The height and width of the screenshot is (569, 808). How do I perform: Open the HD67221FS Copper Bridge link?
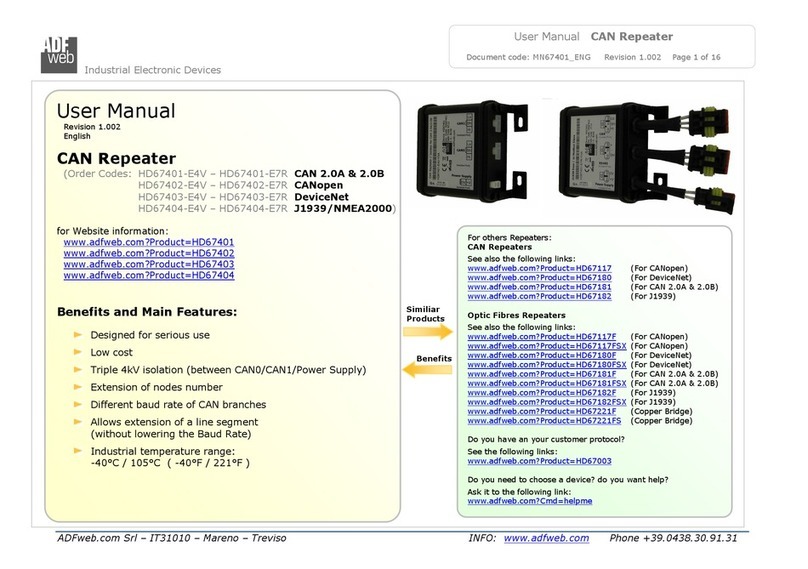(x=544, y=421)
